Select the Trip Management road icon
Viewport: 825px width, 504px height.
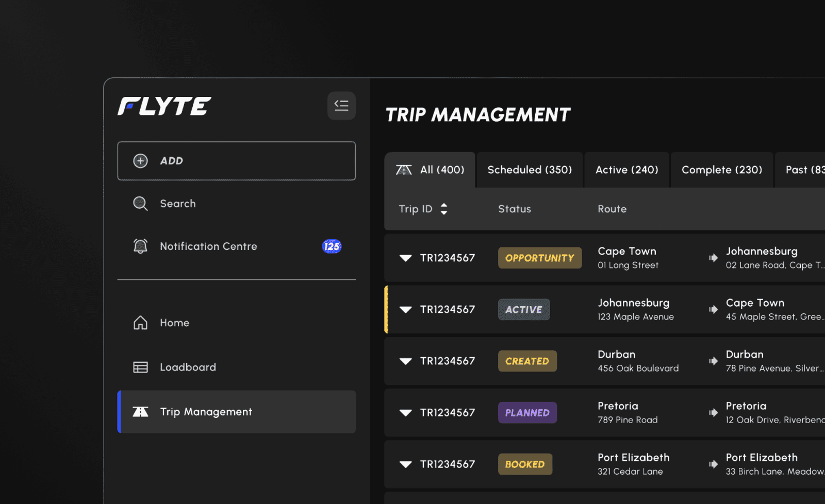pos(140,412)
